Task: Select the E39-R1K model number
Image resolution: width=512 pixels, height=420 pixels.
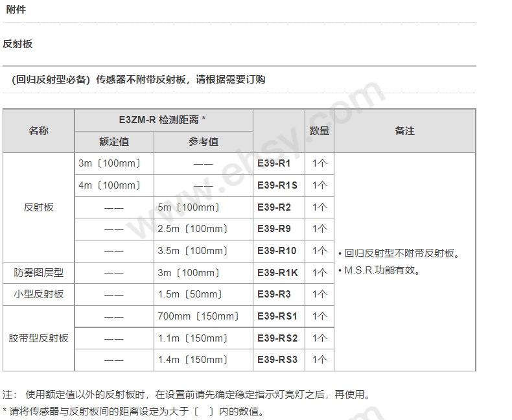Action: 277,273
